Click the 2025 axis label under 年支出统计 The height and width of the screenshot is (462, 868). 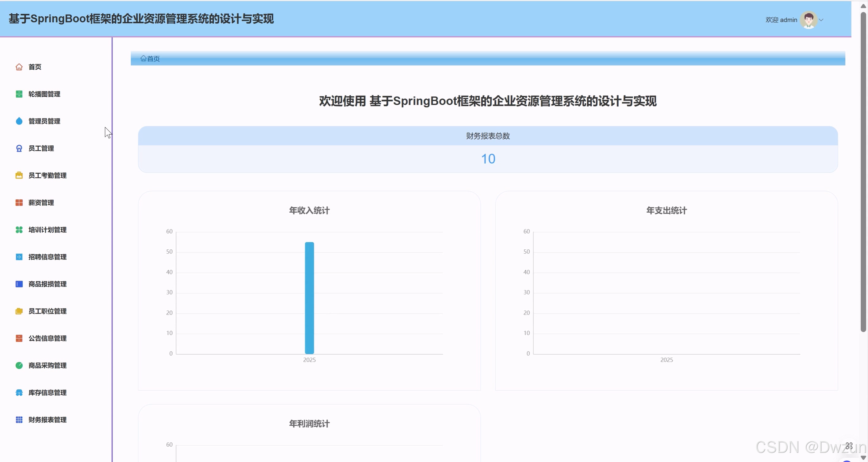666,360
